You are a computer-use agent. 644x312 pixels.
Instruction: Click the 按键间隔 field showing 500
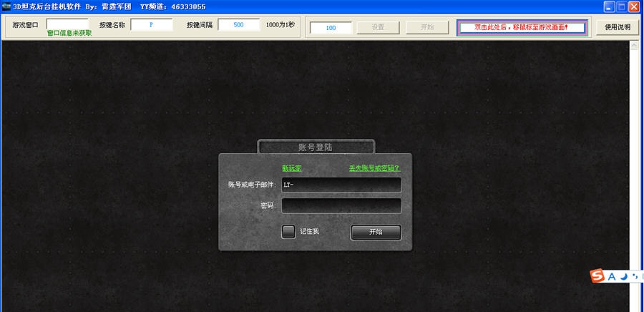point(238,24)
